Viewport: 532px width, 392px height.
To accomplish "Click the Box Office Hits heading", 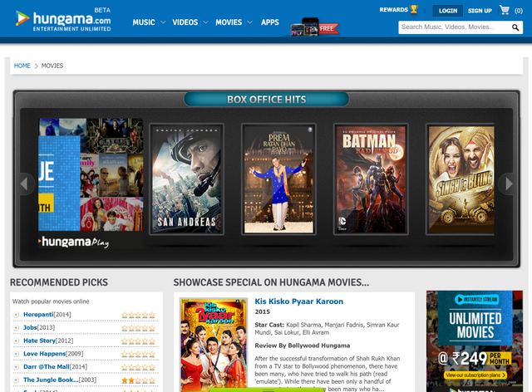I will coord(266,100).
